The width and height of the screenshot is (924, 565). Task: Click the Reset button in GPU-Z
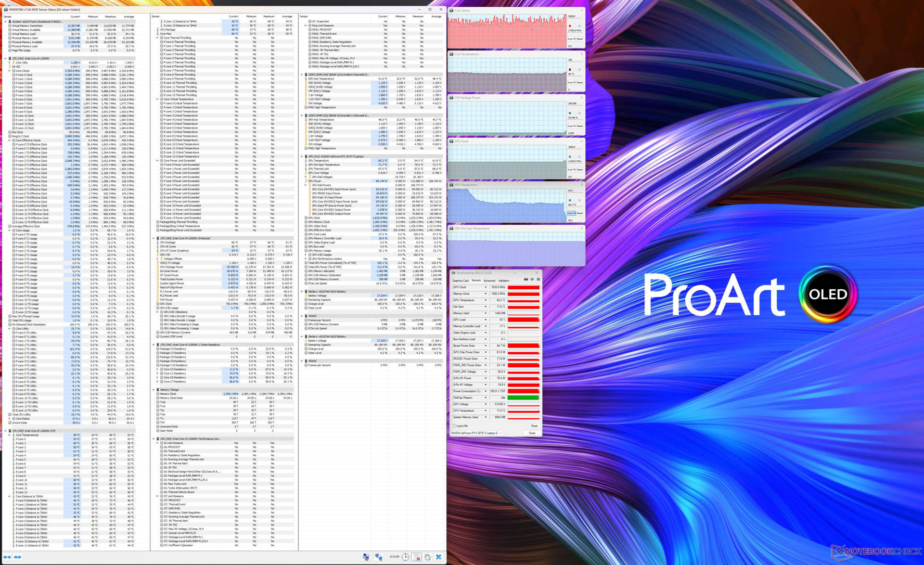click(534, 425)
